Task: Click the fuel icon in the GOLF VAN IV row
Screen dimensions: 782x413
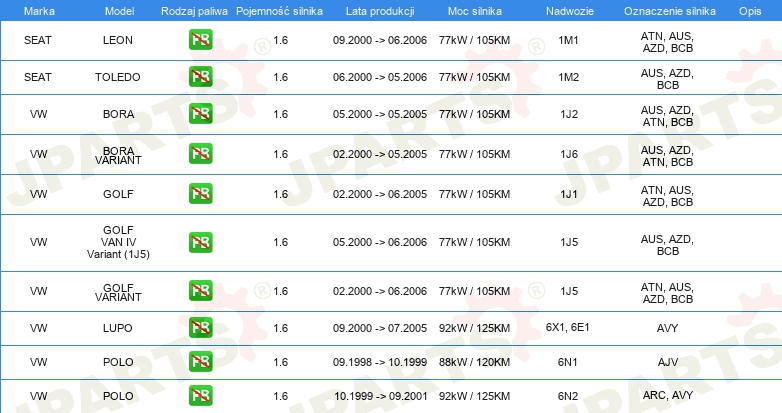Action: coord(200,242)
